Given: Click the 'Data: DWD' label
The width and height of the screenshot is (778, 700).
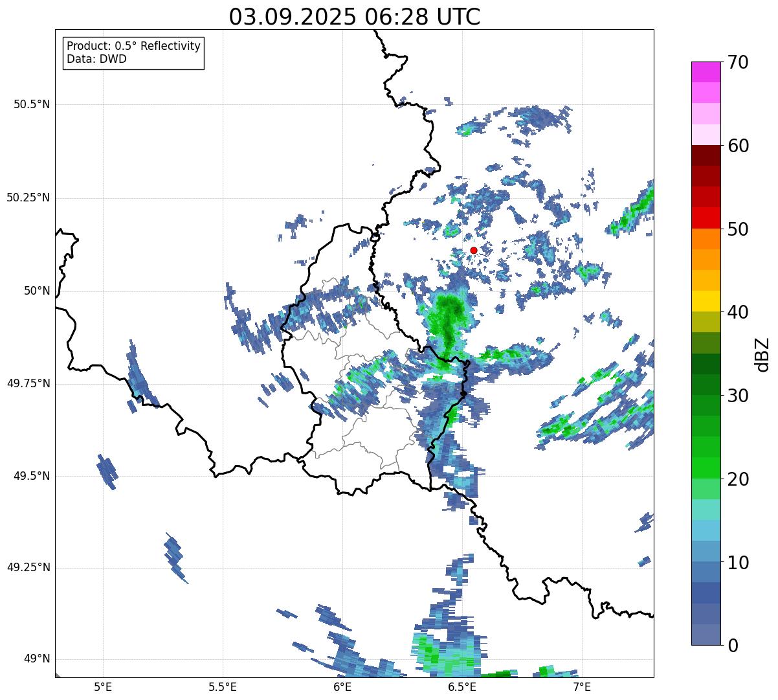Looking at the screenshot, I should click(x=97, y=59).
